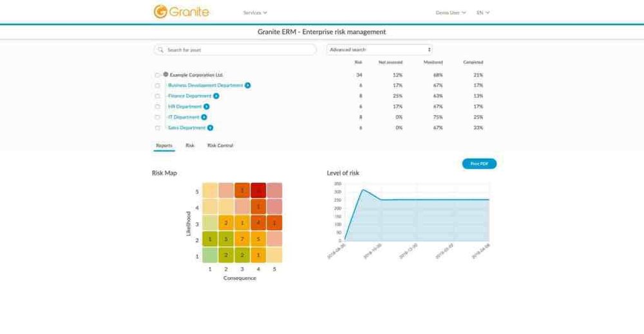Open the EN language selector
Viewport: 644px width, 334px height.
pyautogui.click(x=483, y=13)
